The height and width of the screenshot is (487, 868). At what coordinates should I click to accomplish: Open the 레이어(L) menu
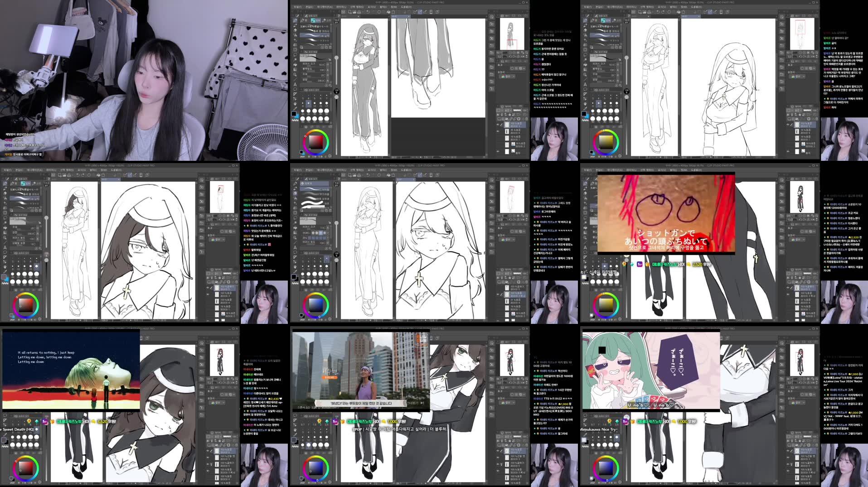[x=341, y=6]
